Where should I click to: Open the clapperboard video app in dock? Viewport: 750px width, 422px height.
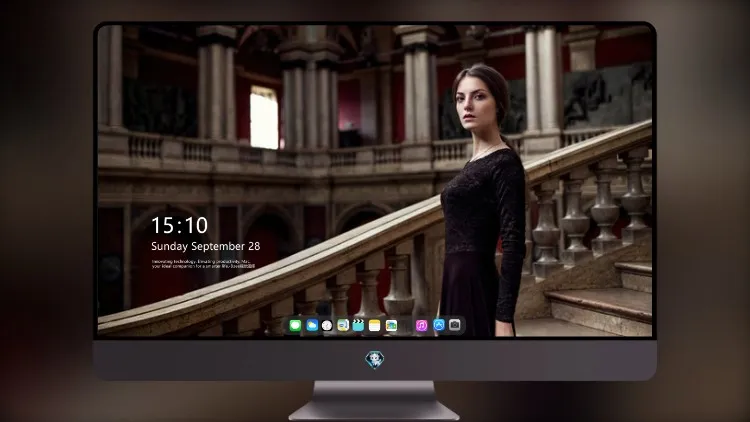[358, 325]
